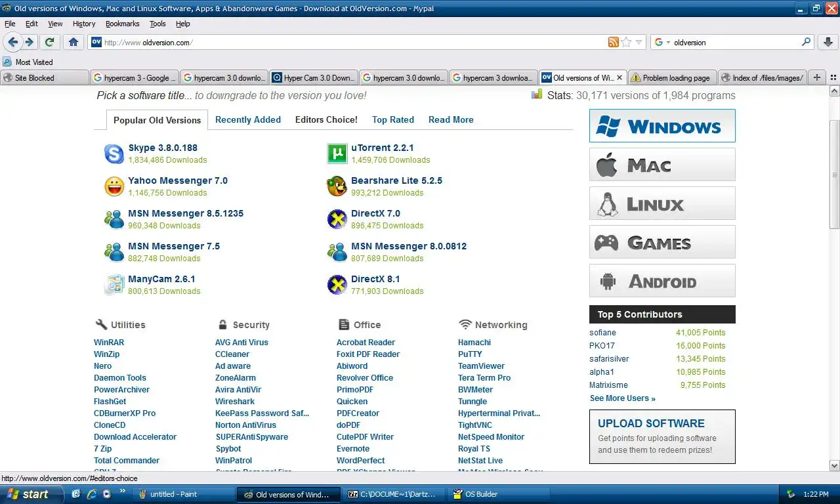Open contributor sofiane profile
Image resolution: width=840 pixels, height=504 pixels.
[602, 333]
